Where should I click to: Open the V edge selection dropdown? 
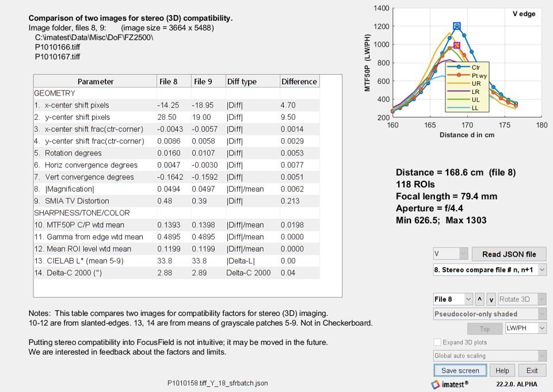(x=451, y=254)
